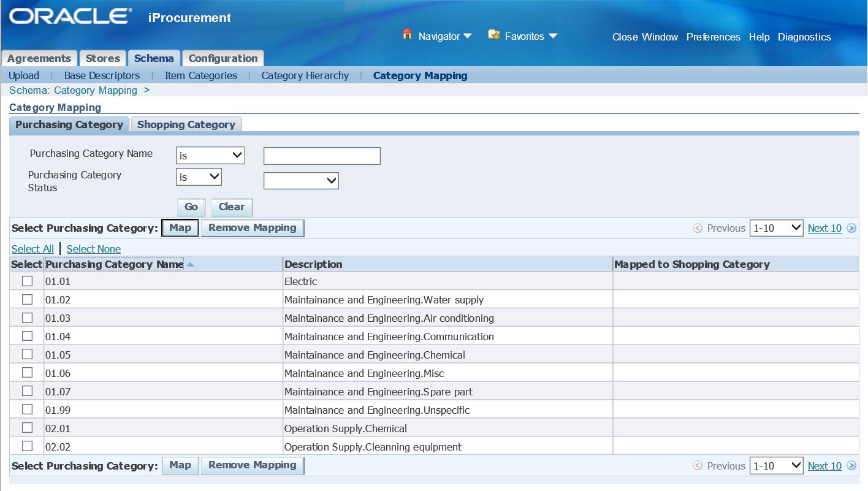Click the Purchasing Category Name column header
Image resolution: width=868 pixels, height=491 pixels.
pos(115,264)
